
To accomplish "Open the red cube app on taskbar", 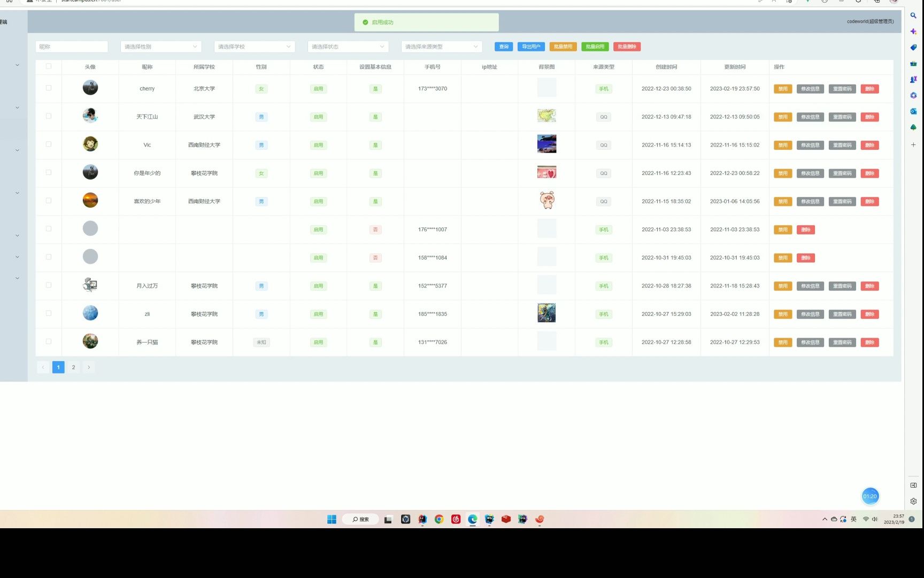I will click(x=506, y=519).
